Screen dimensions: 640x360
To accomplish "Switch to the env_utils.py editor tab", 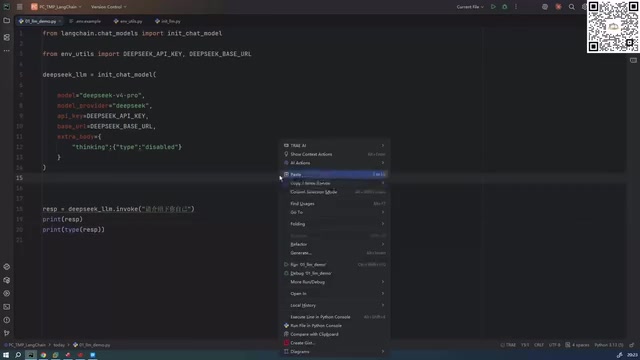I will pos(128,21).
